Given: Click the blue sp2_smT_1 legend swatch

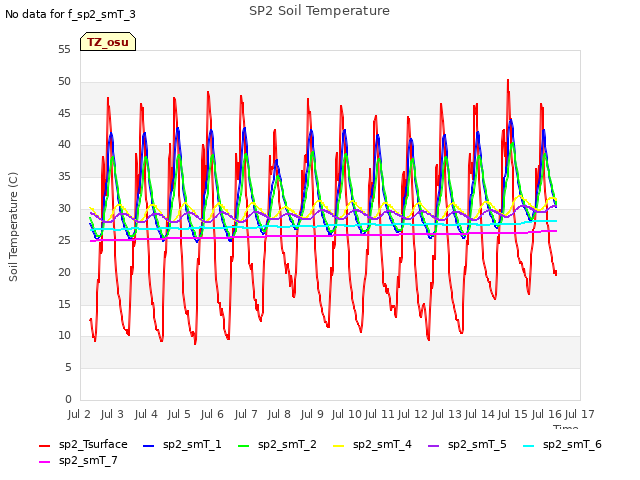Looking at the screenshot, I should [x=149, y=446].
